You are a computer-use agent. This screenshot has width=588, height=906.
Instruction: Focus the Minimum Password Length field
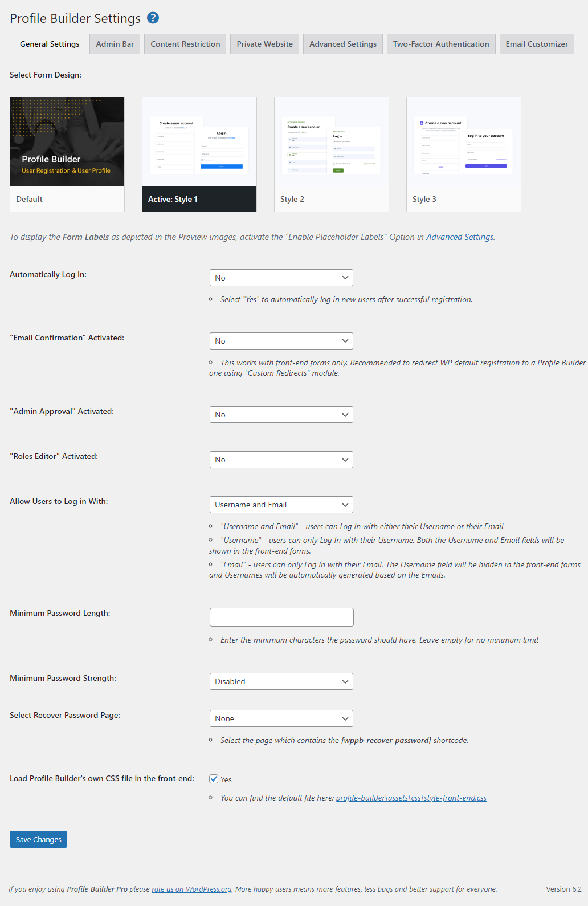[x=281, y=617]
